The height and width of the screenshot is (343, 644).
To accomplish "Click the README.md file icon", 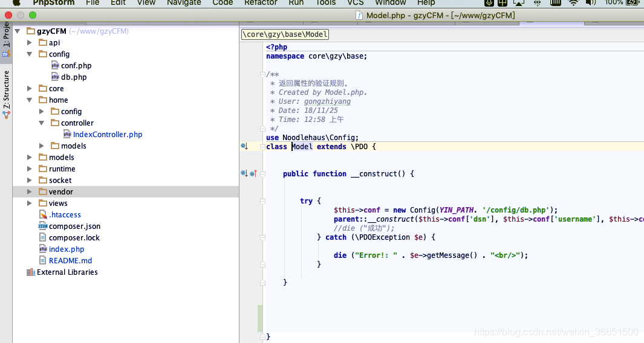I will tap(43, 260).
